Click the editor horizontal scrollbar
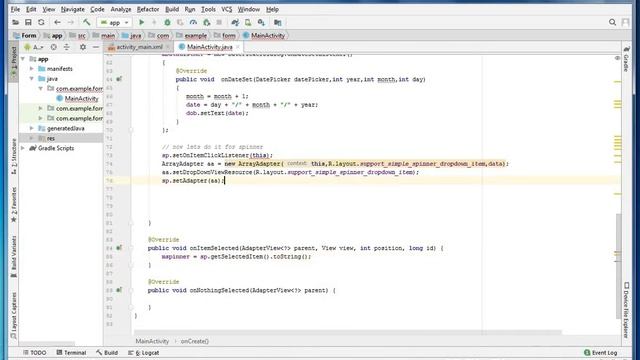640x360 pixels. click(348, 333)
